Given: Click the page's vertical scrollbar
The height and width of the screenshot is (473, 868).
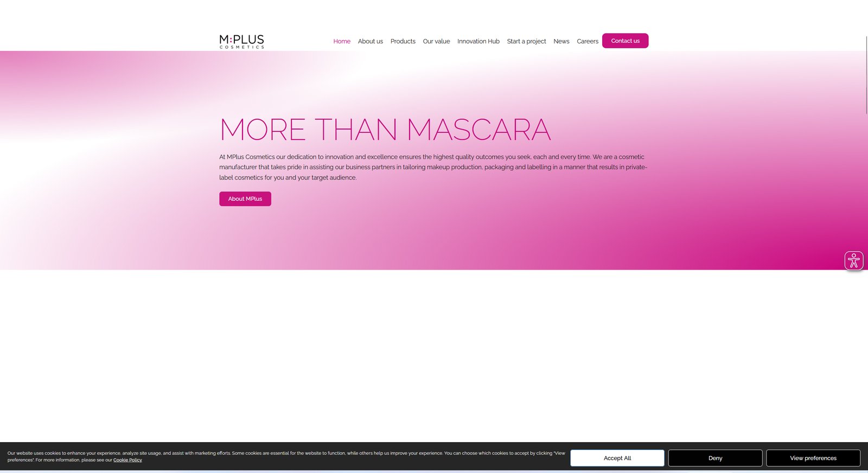Looking at the screenshot, I should click(x=866, y=76).
